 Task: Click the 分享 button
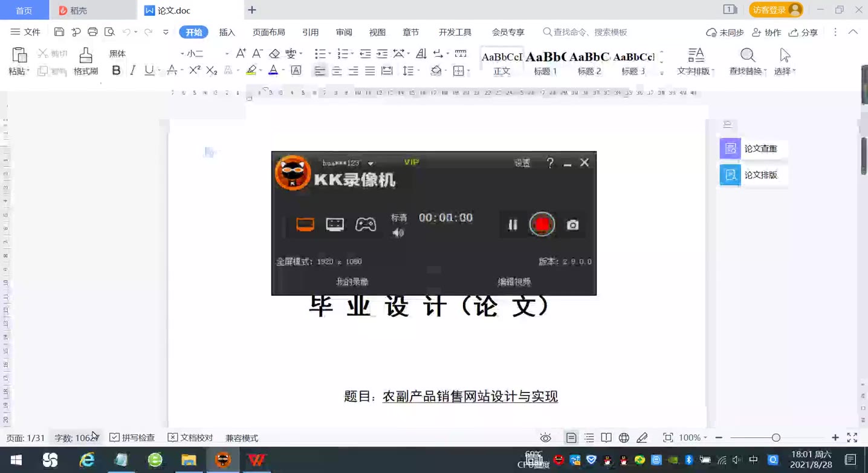[803, 32]
